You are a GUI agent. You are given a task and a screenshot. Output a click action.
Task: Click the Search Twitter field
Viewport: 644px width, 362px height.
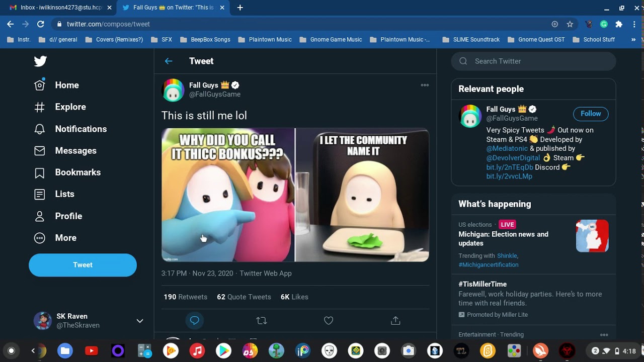point(533,61)
